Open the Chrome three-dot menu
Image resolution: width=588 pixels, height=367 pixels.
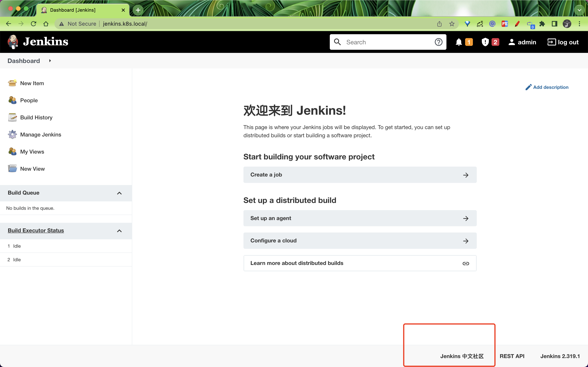[580, 24]
